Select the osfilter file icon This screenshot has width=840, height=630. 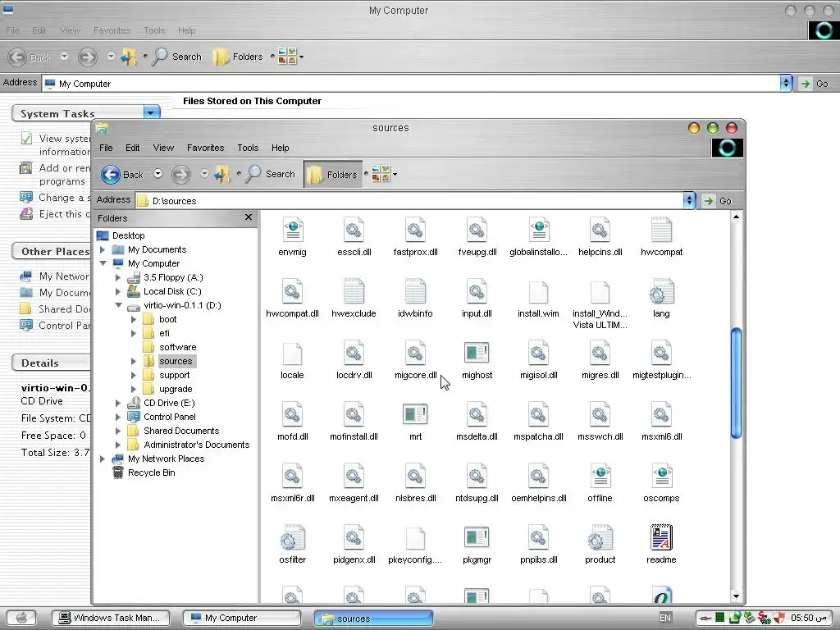tap(293, 538)
